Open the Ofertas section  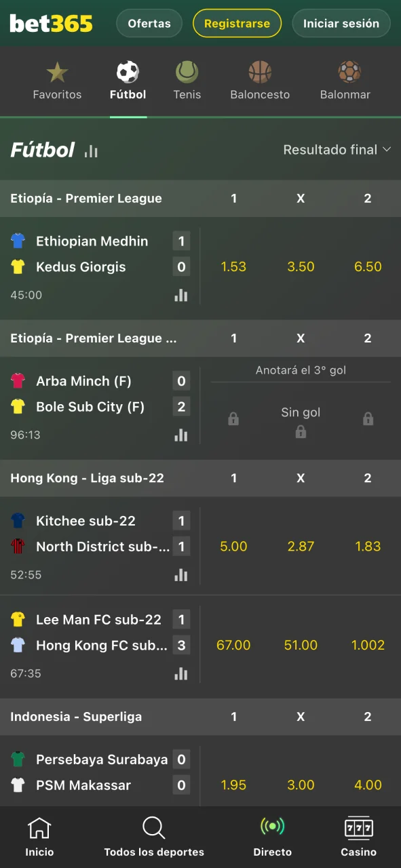[x=149, y=22]
